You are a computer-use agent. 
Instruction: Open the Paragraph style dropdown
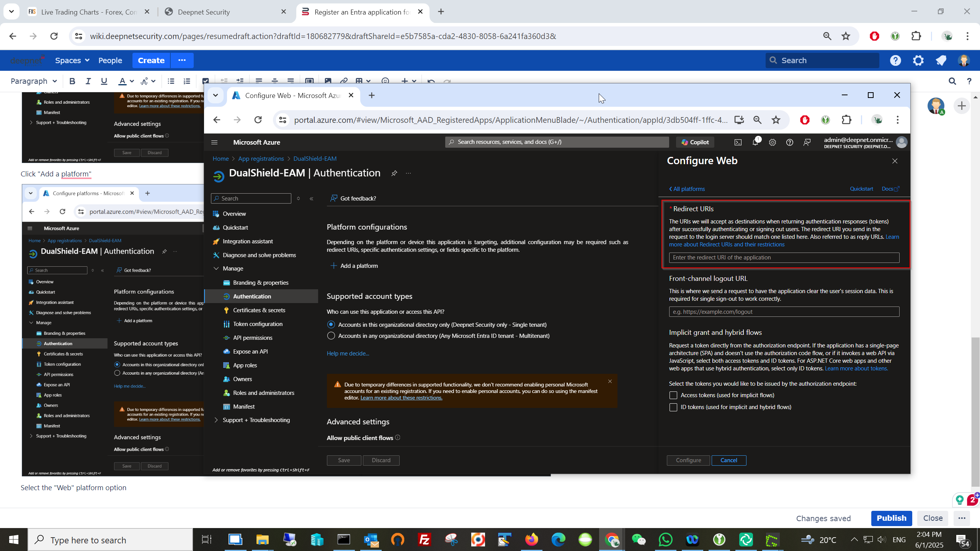click(34, 81)
